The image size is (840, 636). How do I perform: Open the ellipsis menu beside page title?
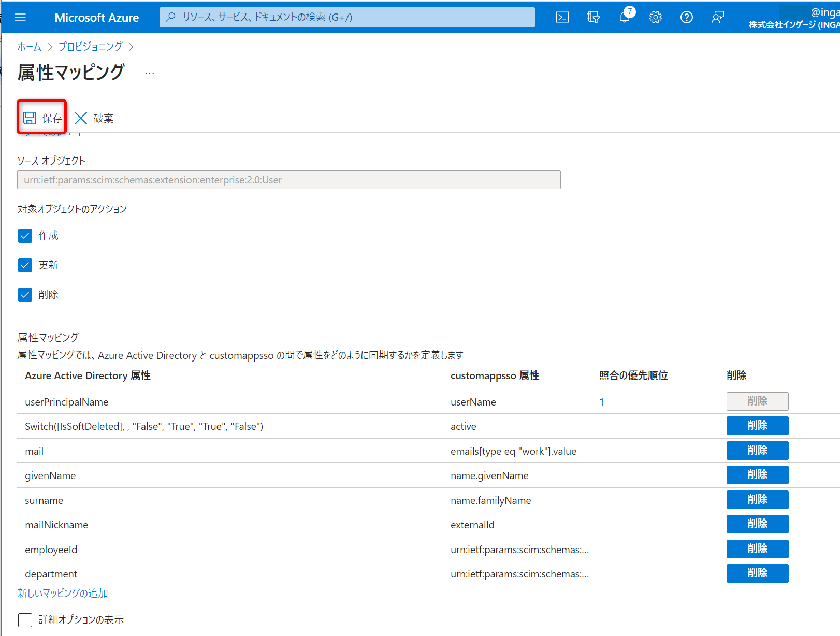click(x=150, y=73)
